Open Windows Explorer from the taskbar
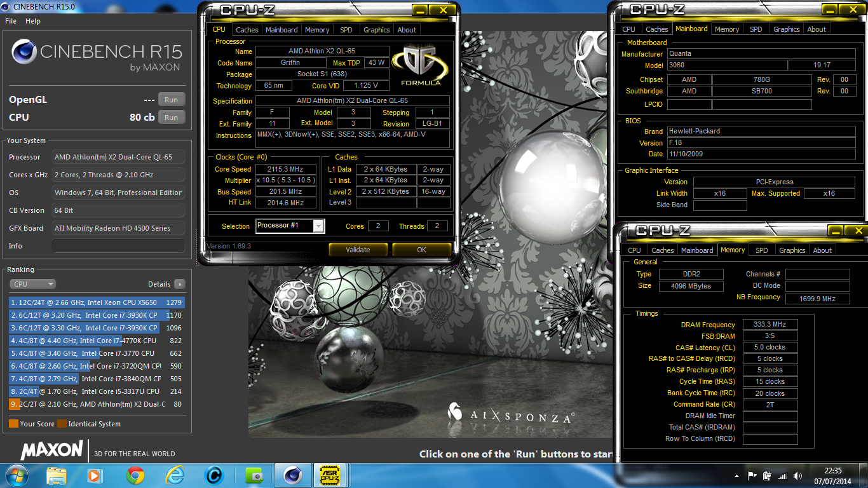868x488 pixels. click(57, 475)
